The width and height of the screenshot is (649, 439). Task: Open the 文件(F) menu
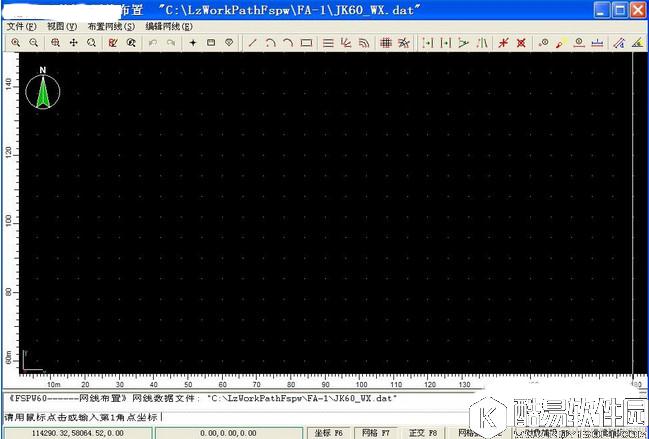pos(22,26)
